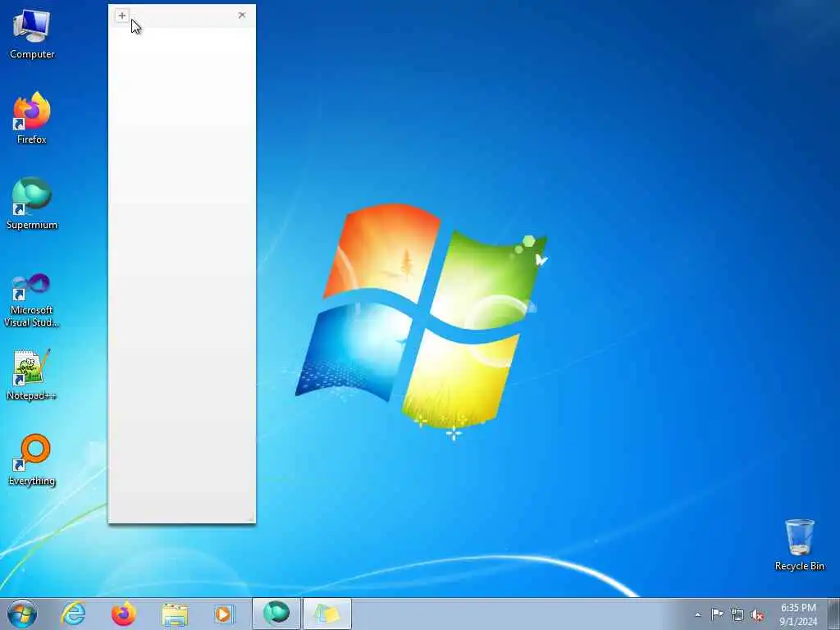Open the clock showing 6:35 PM
840x630 pixels.
coord(798,614)
